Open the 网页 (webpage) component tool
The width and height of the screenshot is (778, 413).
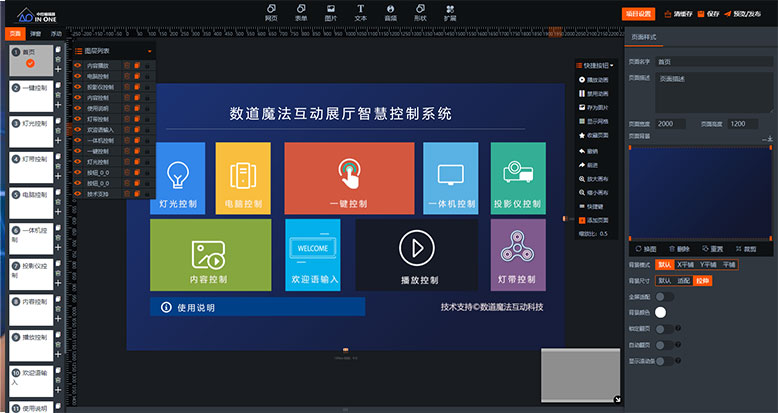click(x=271, y=12)
